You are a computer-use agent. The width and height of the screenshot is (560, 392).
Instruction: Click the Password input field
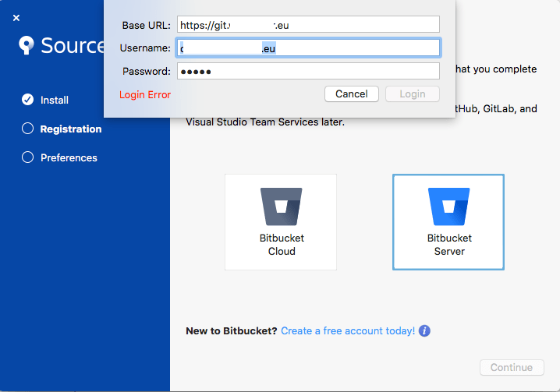pyautogui.click(x=308, y=71)
